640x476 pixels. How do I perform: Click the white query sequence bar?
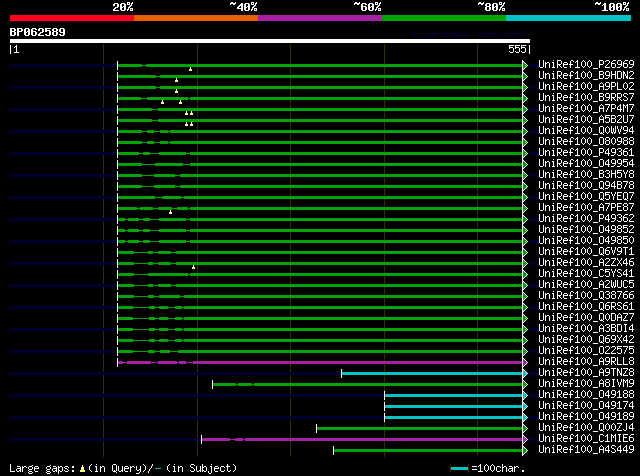(x=270, y=41)
